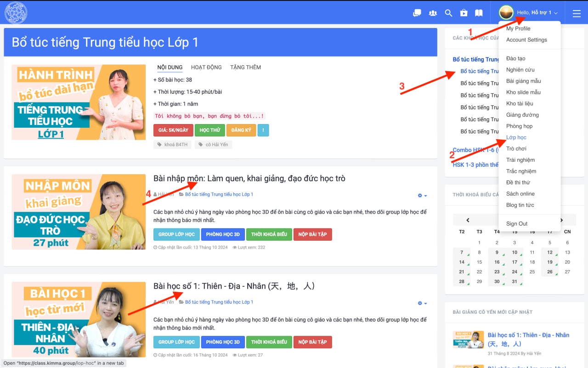Image resolution: width=588 pixels, height=368 pixels.
Task: Choose Trắc nghiệm from the dropdown menu
Action: click(x=521, y=171)
